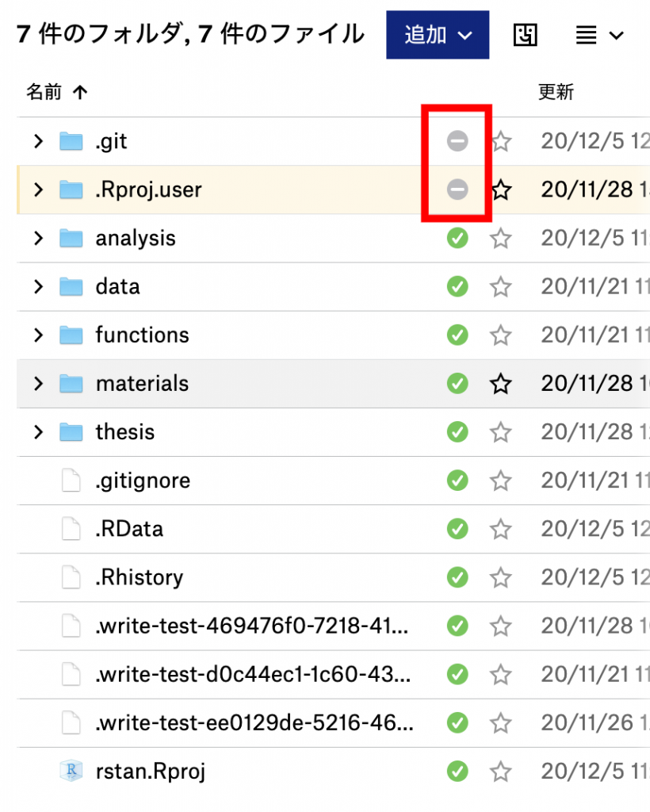The height and width of the screenshot is (812, 650).
Task: Click the data folder icon
Action: pyautogui.click(x=71, y=286)
